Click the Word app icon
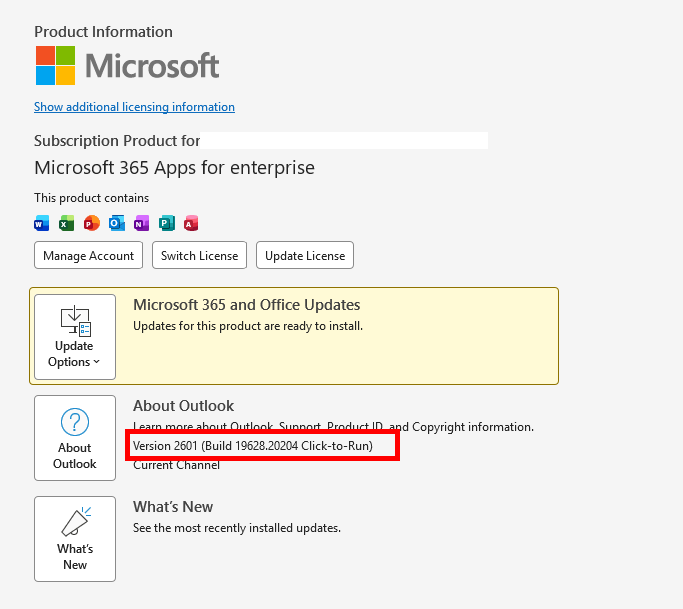 tap(42, 223)
